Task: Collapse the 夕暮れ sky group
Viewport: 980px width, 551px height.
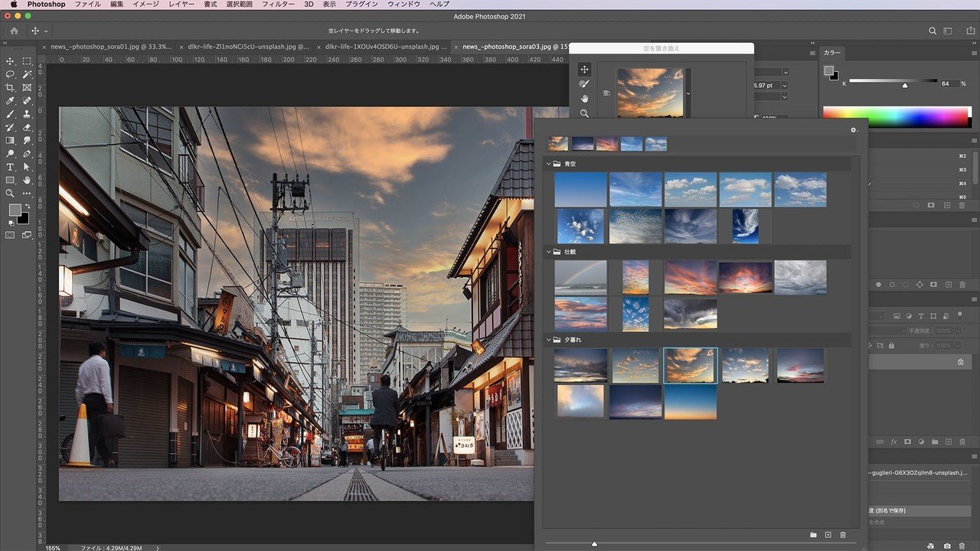Action: [549, 340]
